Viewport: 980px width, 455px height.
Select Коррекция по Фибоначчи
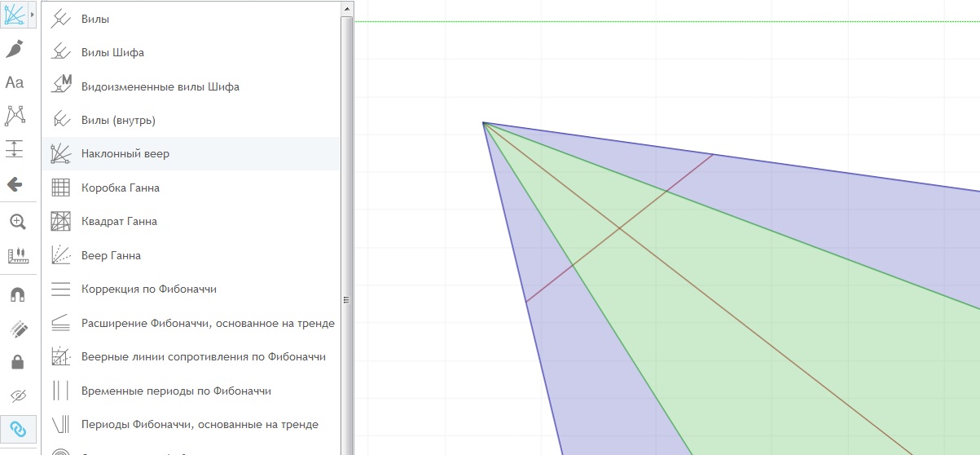pyautogui.click(x=191, y=289)
